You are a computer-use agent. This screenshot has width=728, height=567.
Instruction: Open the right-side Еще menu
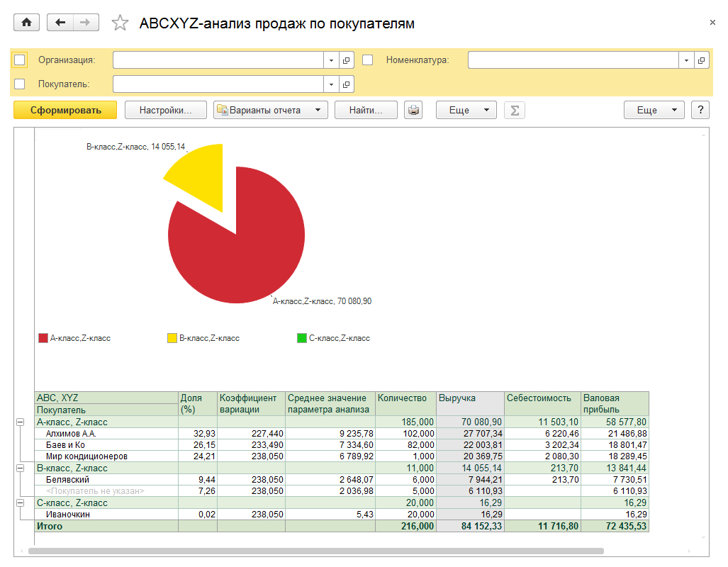tap(654, 110)
